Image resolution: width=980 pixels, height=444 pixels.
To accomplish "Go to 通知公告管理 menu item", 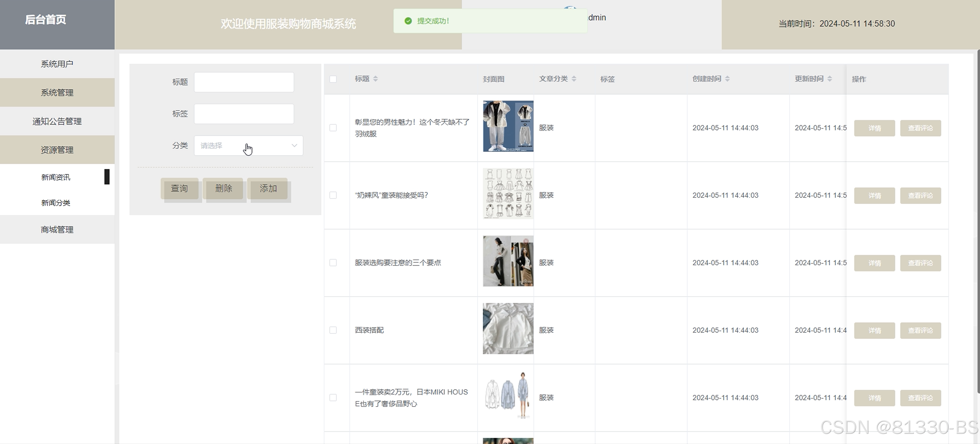I will [x=57, y=121].
